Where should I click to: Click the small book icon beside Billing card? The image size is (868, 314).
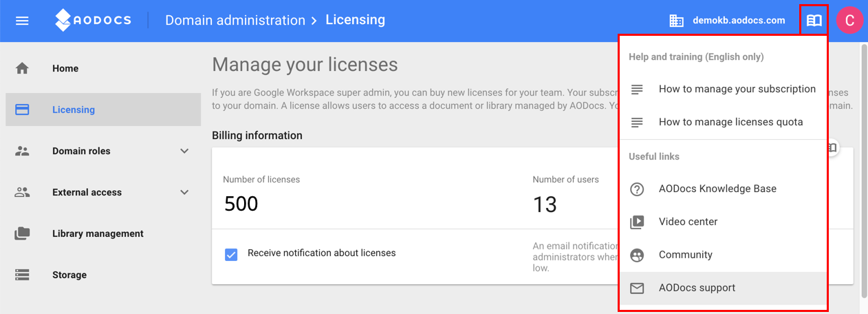832,147
